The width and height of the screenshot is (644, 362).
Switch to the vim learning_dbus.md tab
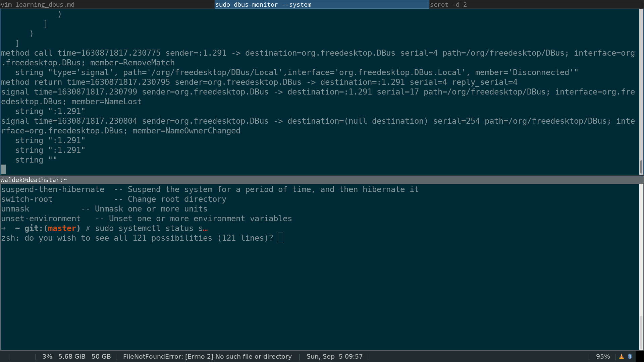(107, 4)
